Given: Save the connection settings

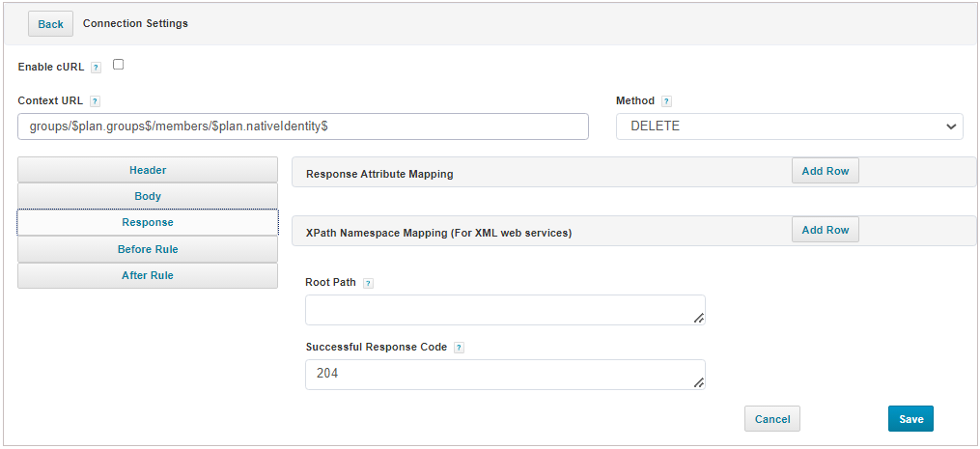Looking at the screenshot, I should click(x=910, y=419).
